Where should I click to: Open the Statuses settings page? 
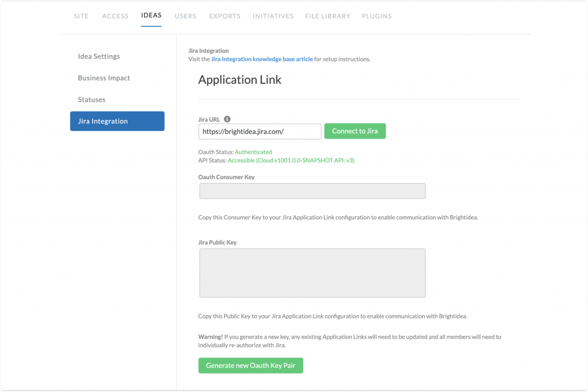[91, 99]
